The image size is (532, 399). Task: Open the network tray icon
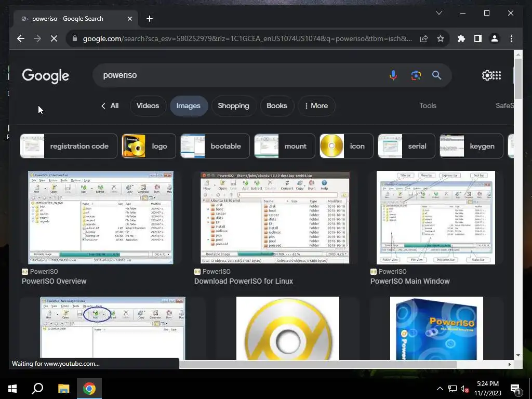tap(453, 389)
